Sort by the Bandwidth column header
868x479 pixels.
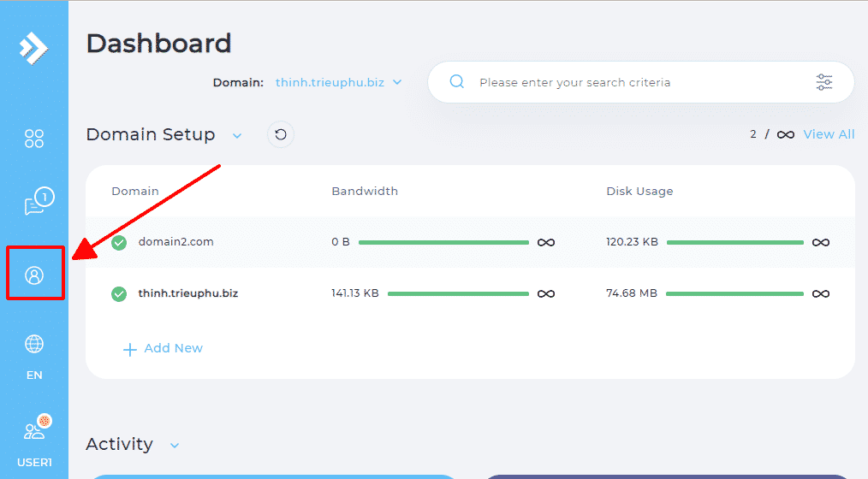pos(365,191)
